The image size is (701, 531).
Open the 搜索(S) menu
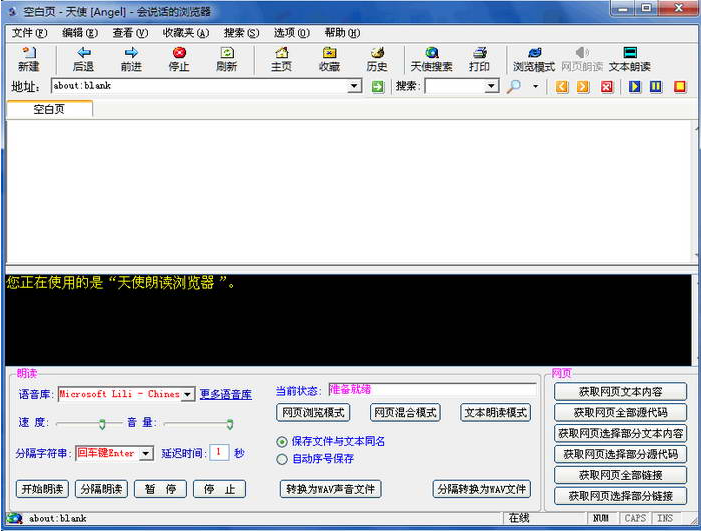241,33
